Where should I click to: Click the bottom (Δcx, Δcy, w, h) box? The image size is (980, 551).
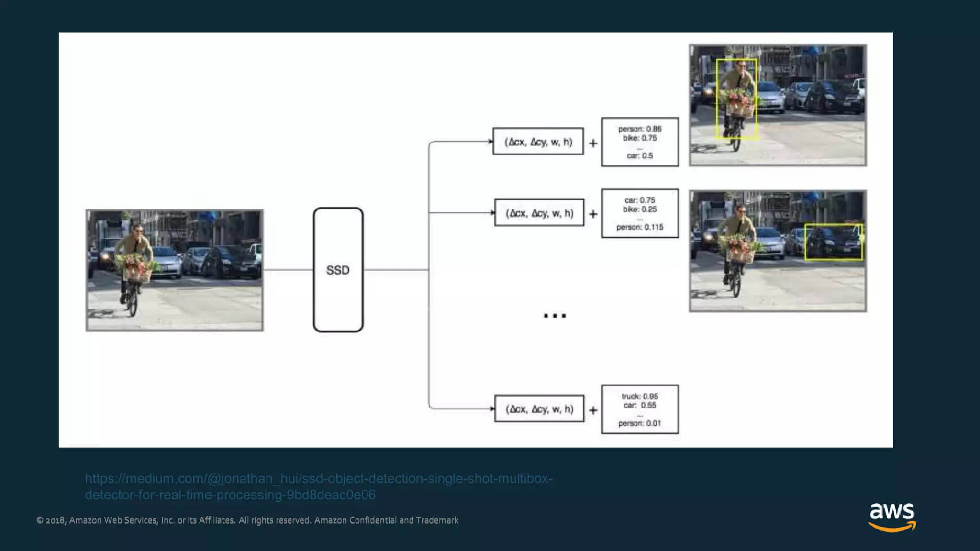point(539,409)
